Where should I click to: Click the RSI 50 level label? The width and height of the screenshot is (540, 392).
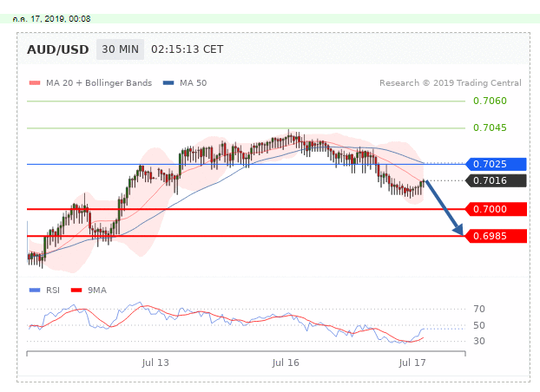click(479, 325)
